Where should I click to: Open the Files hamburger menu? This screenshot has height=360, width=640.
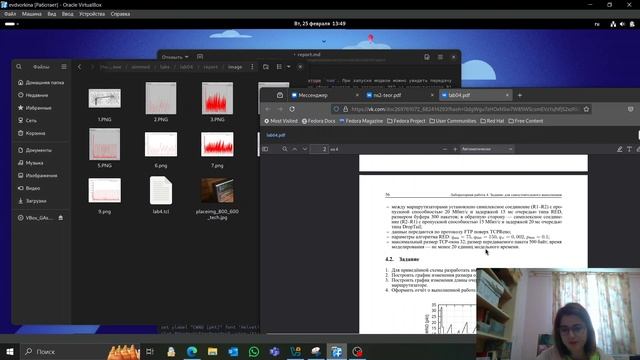(64, 67)
